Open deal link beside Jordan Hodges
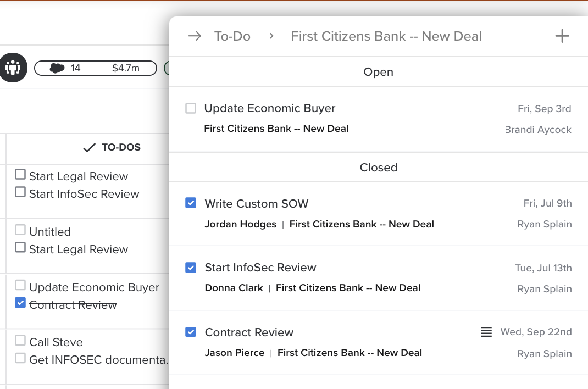 click(x=362, y=224)
